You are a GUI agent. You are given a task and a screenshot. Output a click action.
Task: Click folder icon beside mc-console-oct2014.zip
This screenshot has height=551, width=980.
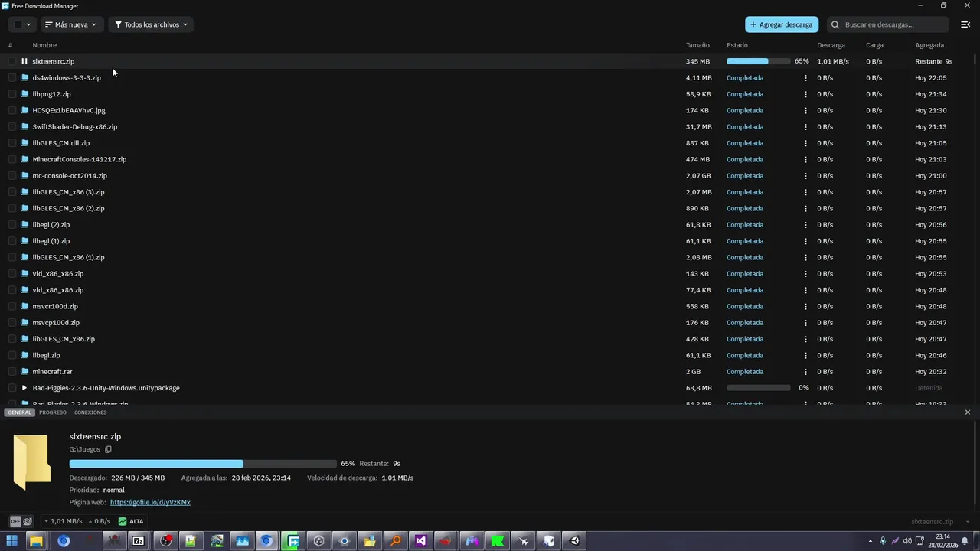point(24,175)
